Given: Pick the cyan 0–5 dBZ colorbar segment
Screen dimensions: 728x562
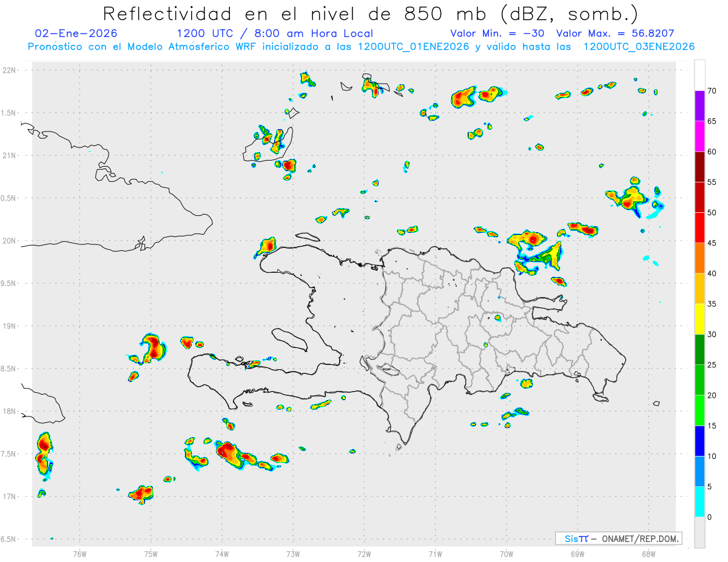Looking at the screenshot, I should (x=699, y=502).
